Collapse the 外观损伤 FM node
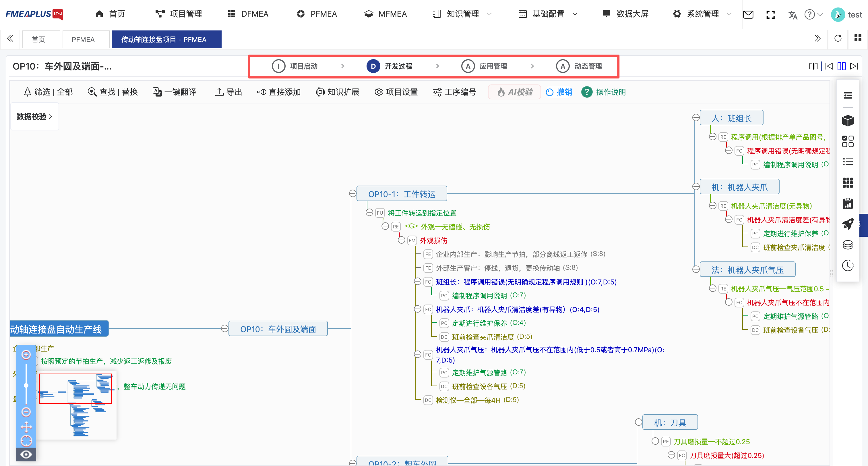This screenshot has height=466, width=868. [401, 240]
